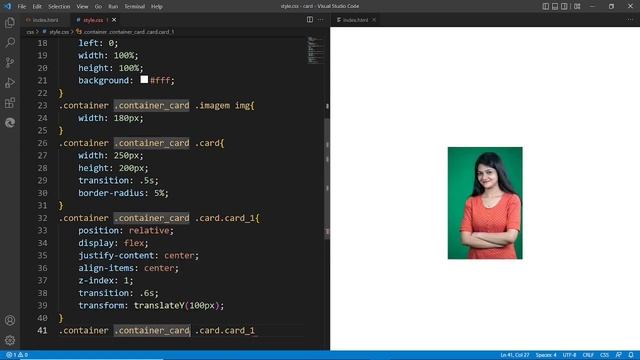The image size is (640, 360).
Task: Click 'justify-content: center;' on line 35
Action: click(x=138, y=256)
